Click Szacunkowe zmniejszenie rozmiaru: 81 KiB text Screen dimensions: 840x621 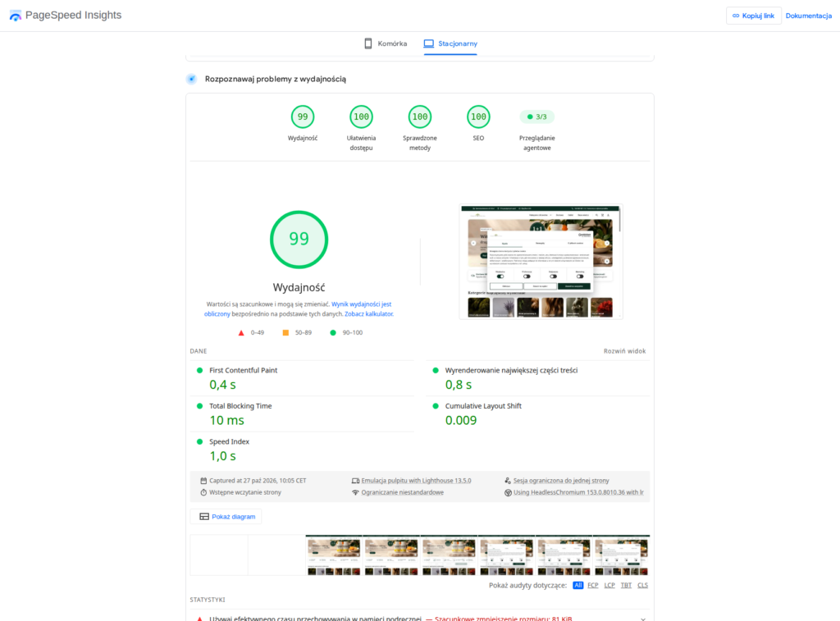tap(503, 619)
